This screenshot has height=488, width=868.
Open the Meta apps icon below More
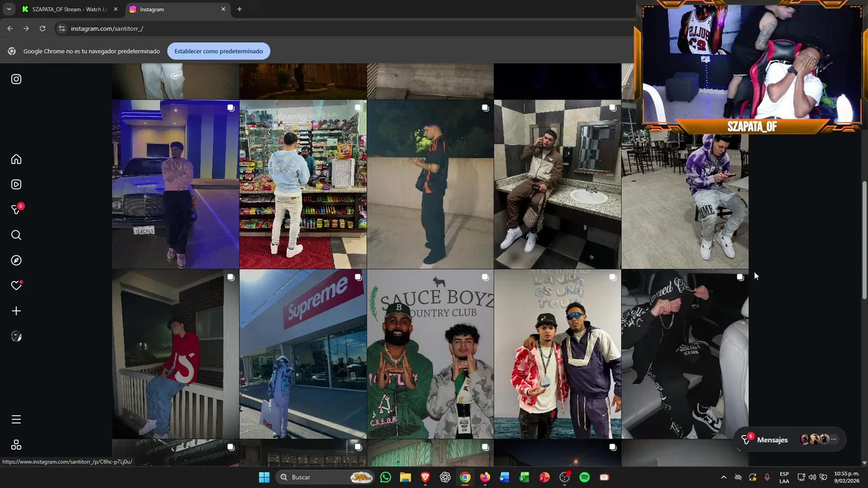pyautogui.click(x=16, y=445)
